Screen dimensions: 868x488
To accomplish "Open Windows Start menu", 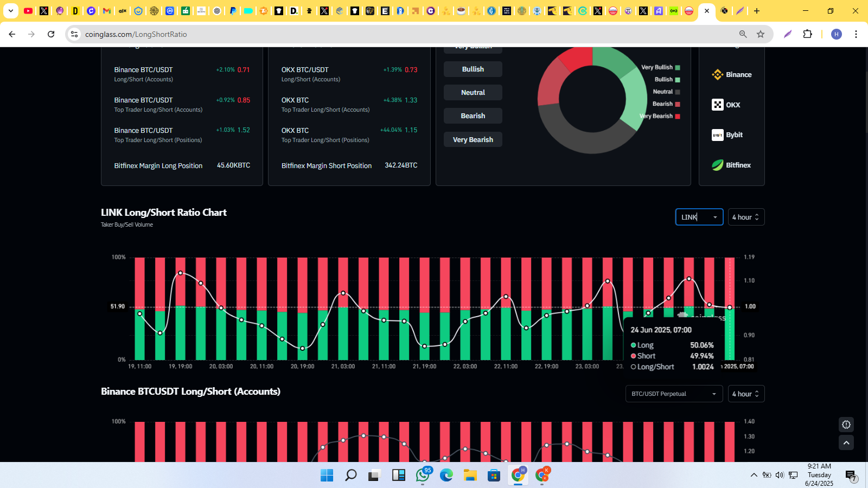I will pos(327,476).
